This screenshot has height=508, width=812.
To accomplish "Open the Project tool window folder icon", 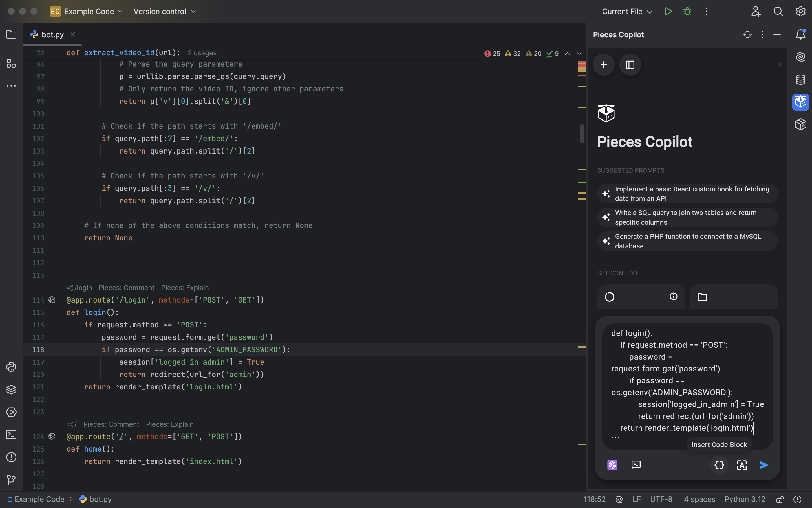I will click(11, 35).
